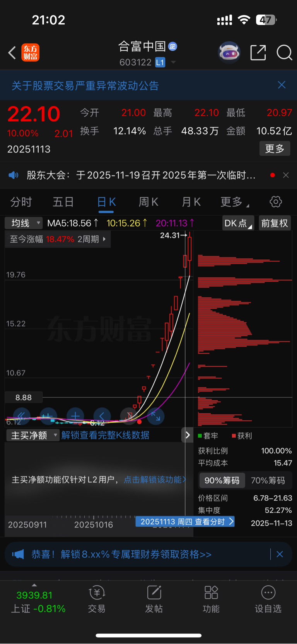The width and height of the screenshot is (297, 644).
Task: Switch to the 月K chart tab
Action: click(x=191, y=202)
